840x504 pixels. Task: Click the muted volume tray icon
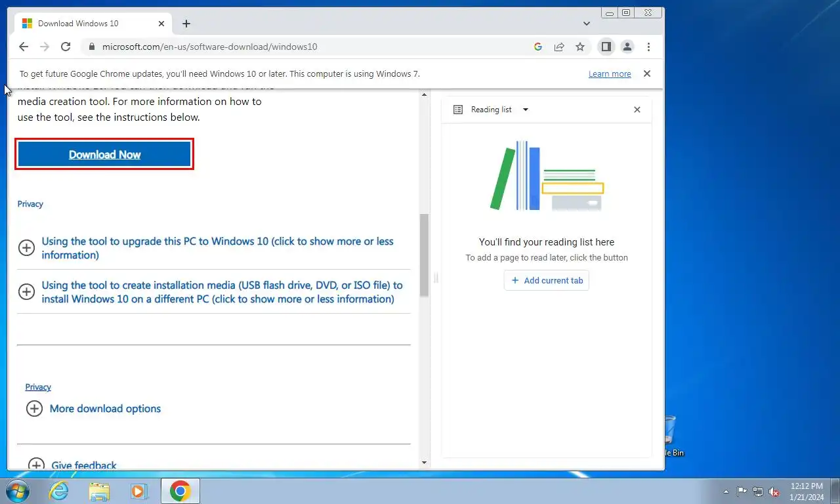point(774,492)
